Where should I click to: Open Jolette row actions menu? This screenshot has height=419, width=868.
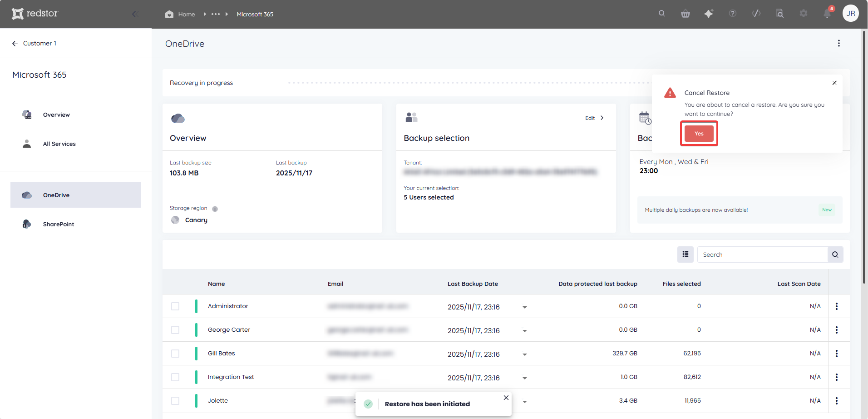[x=837, y=401]
